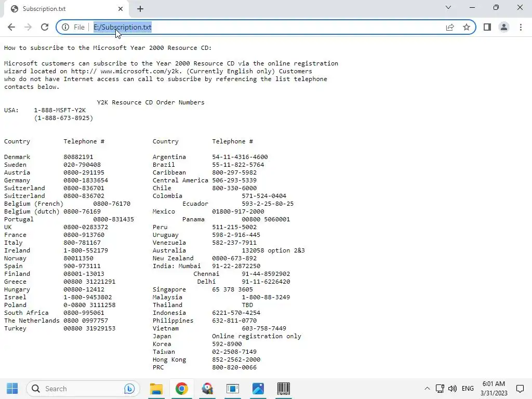532x399 pixels.
Task: Click the text 'Online registration only'
Action: [257, 337]
